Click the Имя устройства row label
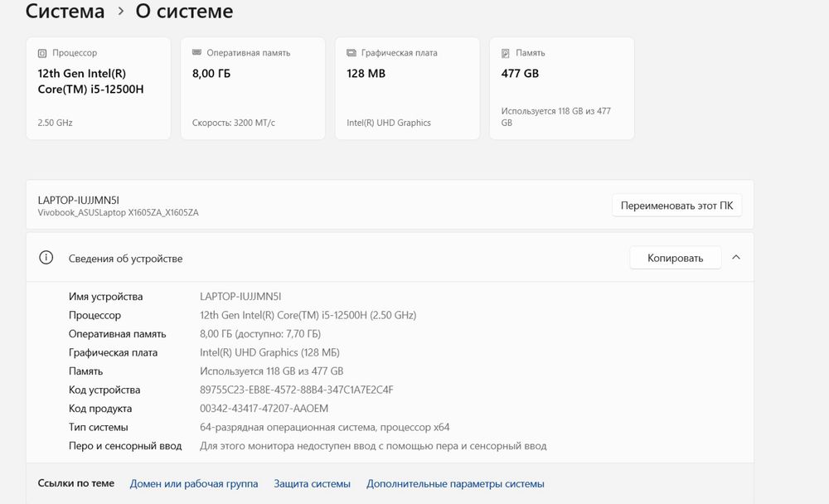 tap(106, 297)
